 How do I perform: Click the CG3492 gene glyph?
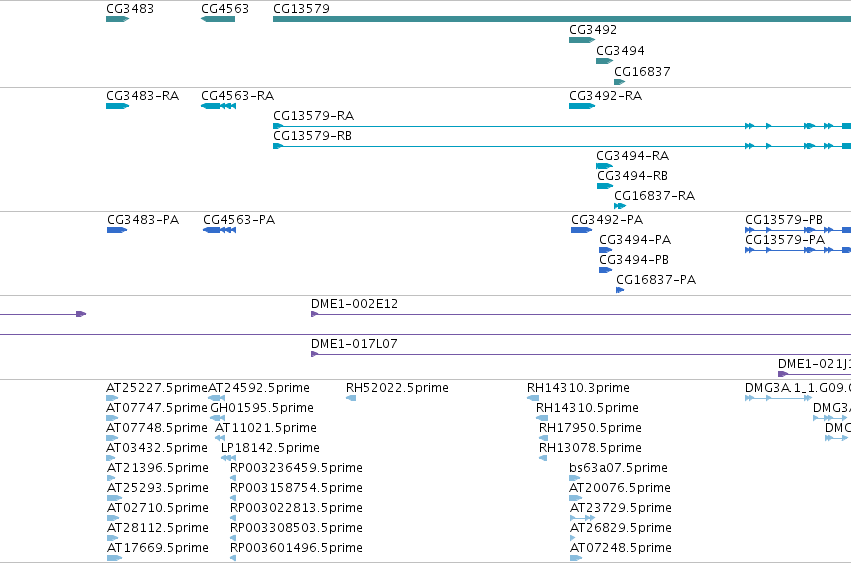tap(582, 40)
